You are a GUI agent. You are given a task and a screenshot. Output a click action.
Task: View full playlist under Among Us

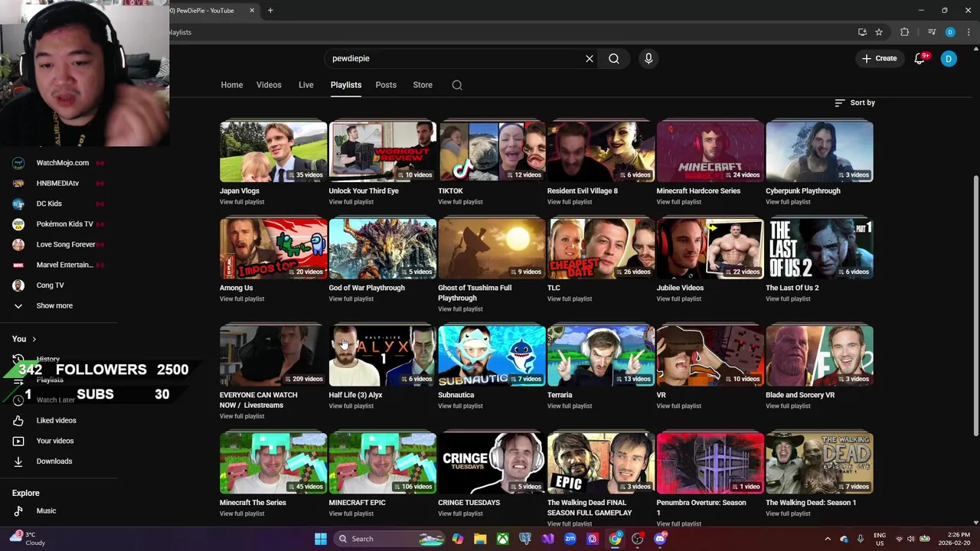pyautogui.click(x=242, y=299)
